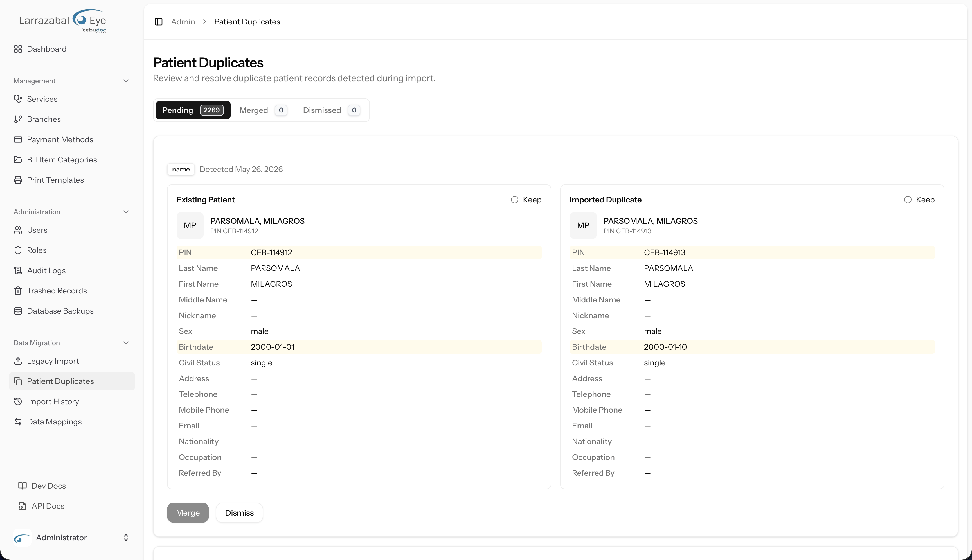Collapse the Administration section chevron
The width and height of the screenshot is (972, 560).
coord(126,212)
